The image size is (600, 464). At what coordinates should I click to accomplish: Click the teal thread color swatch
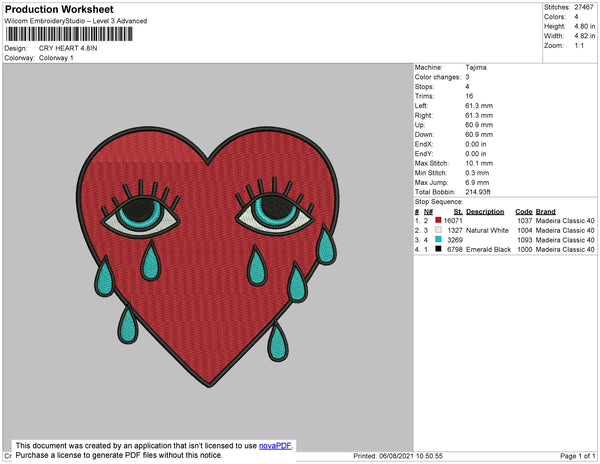pos(439,239)
